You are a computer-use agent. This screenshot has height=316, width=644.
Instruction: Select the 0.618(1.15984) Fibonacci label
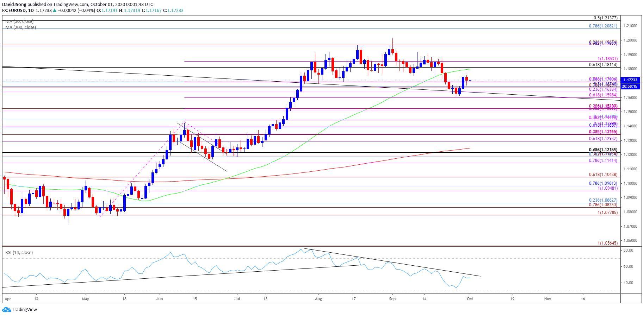[x=603, y=95]
